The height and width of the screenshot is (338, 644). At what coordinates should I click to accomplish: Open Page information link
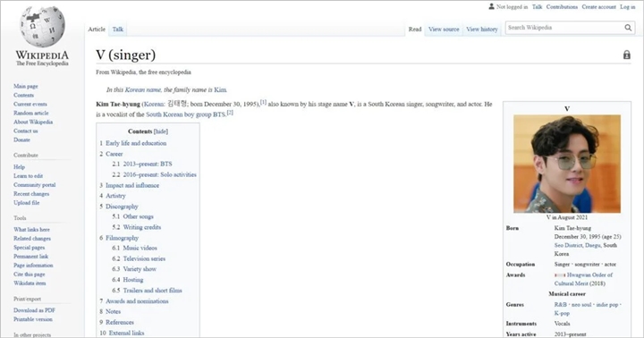[33, 266]
